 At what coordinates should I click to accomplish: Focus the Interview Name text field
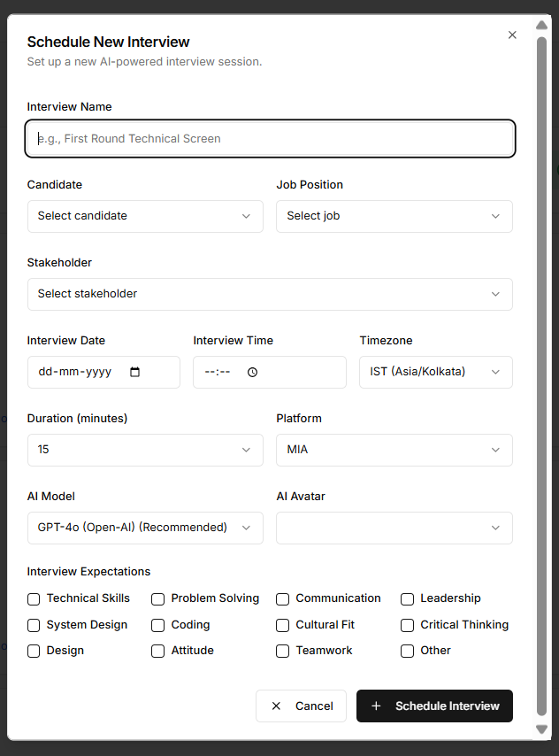(270, 138)
